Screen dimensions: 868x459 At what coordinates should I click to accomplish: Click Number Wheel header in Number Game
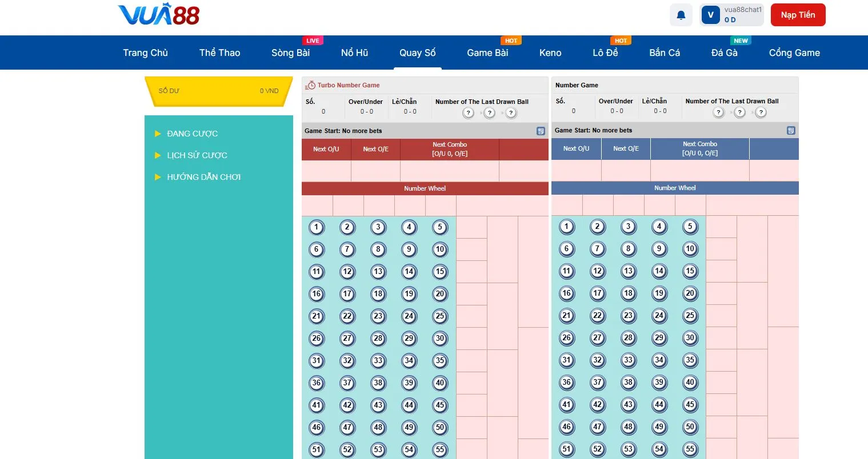pos(675,188)
